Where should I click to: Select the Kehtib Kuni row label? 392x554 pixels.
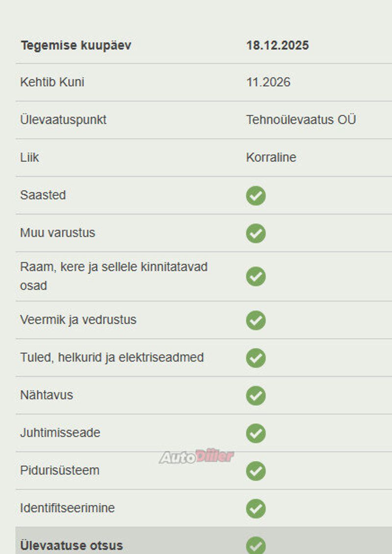[52, 82]
